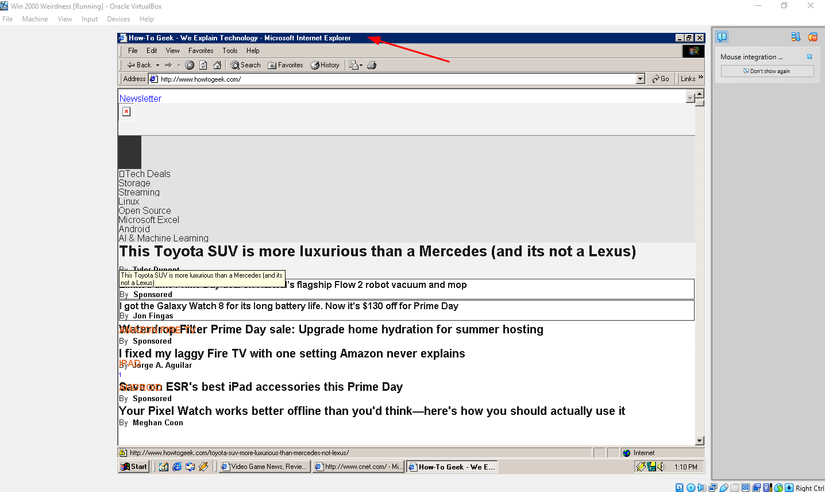Open the Newsletter link
Screen dimensions: 825x492
(140, 98)
